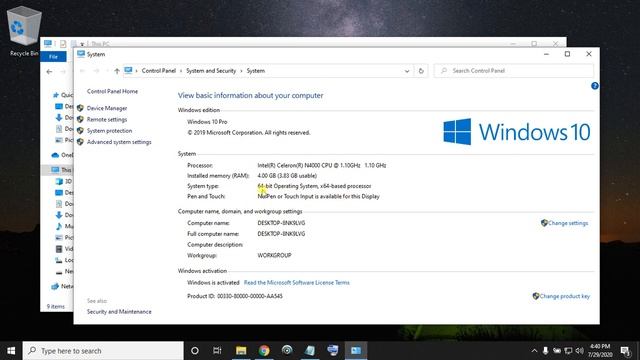The image size is (640, 360).
Task: Select Network in This PC navigation pane
Action: (62, 287)
